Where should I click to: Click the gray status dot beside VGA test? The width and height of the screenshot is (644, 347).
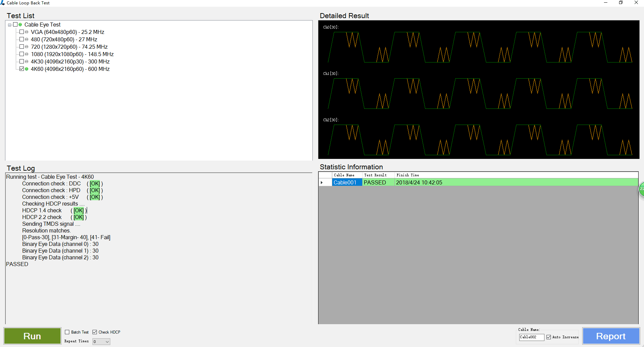pos(27,32)
